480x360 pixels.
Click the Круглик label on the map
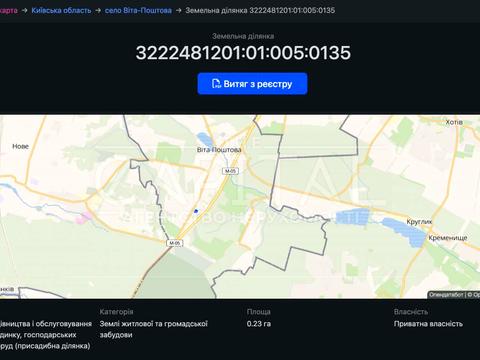click(419, 222)
